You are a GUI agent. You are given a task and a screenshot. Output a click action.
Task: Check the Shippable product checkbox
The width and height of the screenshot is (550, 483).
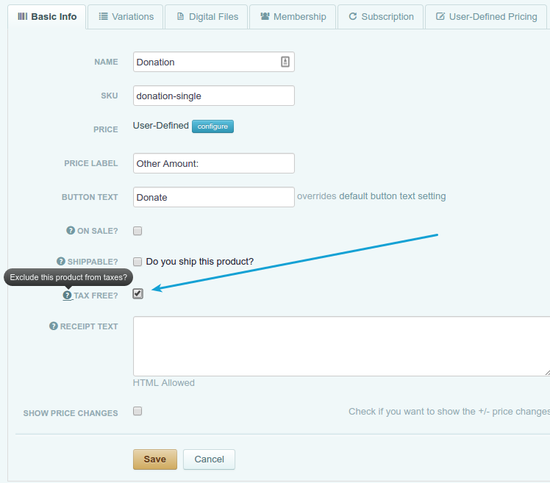coord(138,261)
